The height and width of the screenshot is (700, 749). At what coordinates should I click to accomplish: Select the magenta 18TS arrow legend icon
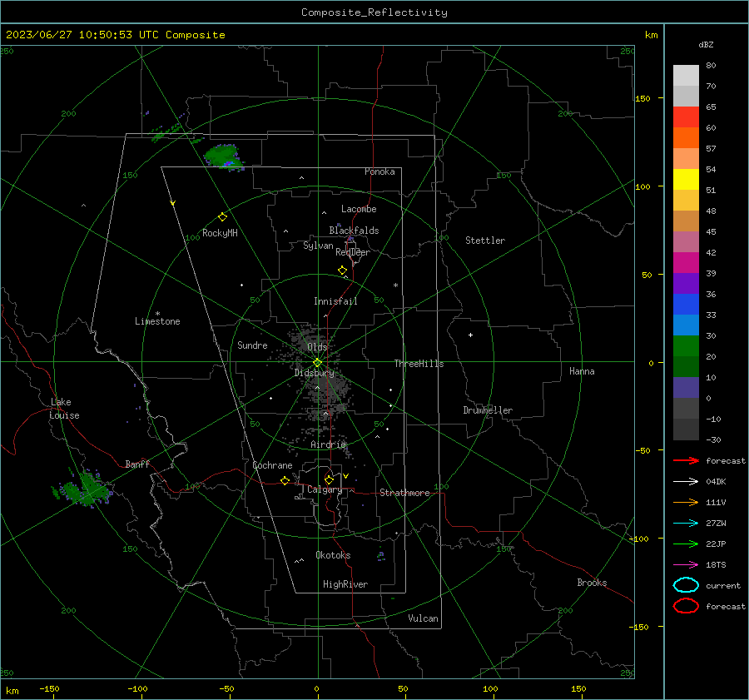tap(686, 564)
